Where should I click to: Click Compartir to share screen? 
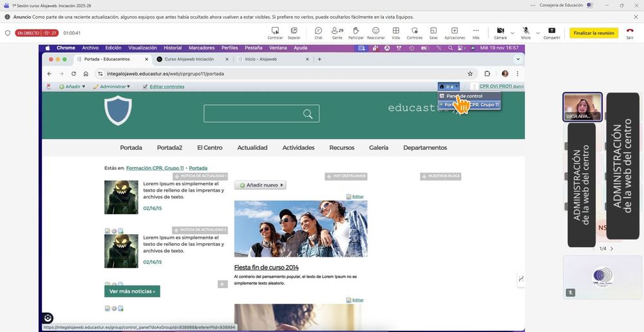pos(552,33)
